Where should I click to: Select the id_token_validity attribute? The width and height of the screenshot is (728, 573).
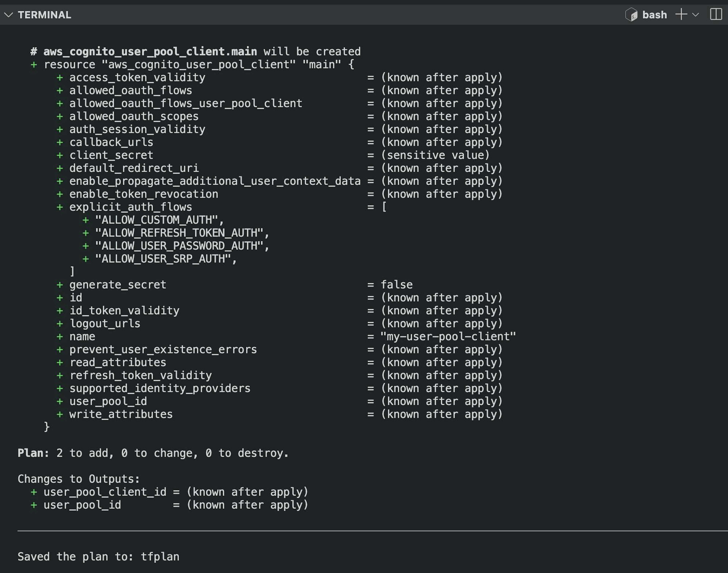[x=124, y=311]
